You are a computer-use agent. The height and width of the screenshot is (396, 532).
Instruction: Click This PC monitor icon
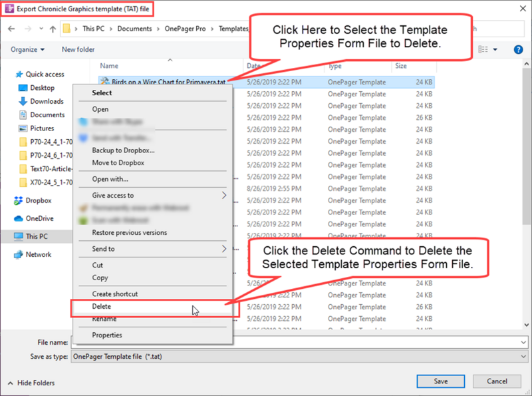(x=19, y=236)
